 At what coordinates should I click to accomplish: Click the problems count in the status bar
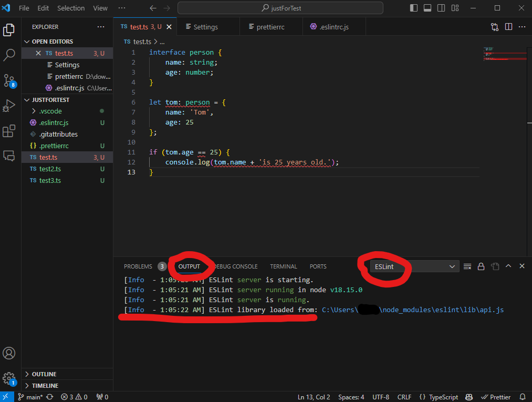tap(74, 397)
